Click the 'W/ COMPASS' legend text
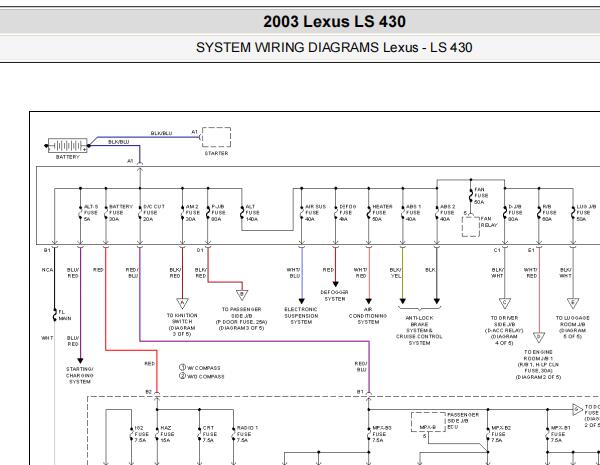Screen dimensions: 600x465 204,368
